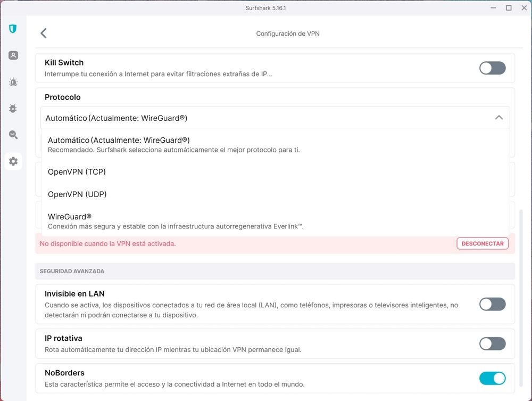The height and width of the screenshot is (401, 532).
Task: Turn on IP rotativa toggle
Action: (x=492, y=343)
